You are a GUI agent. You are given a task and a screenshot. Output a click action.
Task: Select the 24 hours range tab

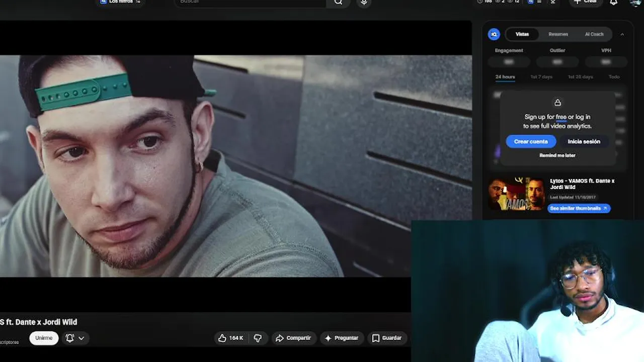(505, 77)
